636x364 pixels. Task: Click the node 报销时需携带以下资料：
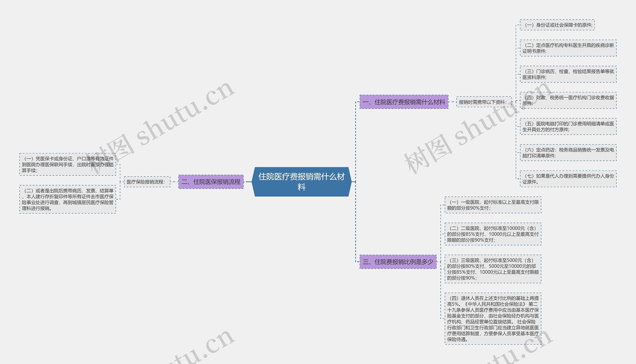pyautogui.click(x=484, y=102)
